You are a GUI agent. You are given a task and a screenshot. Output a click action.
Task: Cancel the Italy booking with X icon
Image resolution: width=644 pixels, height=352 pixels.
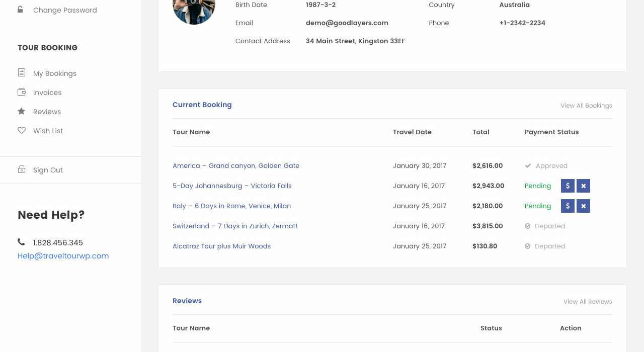[x=583, y=206]
